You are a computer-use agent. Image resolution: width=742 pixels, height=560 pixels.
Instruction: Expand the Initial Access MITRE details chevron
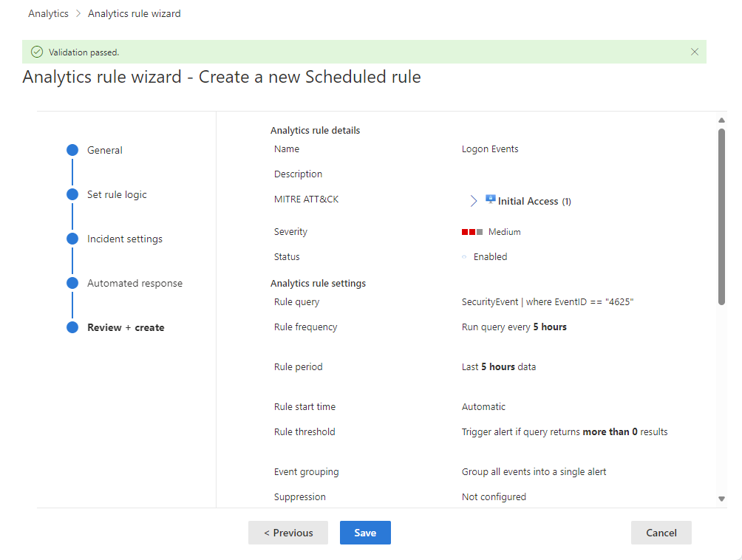point(474,199)
